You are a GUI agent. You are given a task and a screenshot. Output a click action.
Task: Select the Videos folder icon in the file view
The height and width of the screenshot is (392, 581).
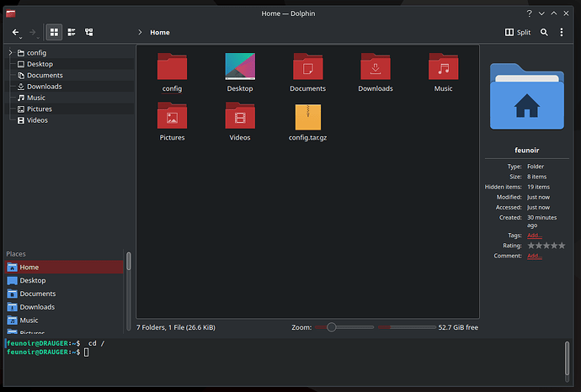coord(240,117)
